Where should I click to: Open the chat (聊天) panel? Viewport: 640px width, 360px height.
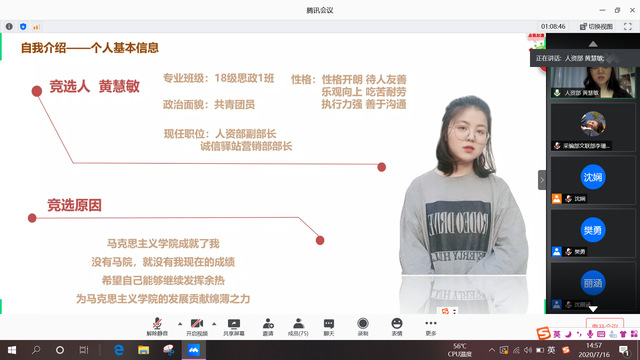(329, 327)
